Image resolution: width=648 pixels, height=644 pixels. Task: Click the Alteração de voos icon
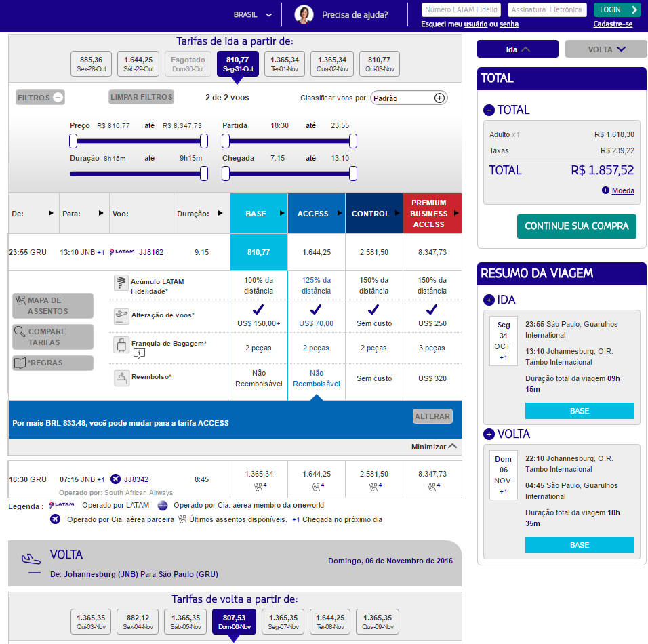pyautogui.click(x=121, y=316)
